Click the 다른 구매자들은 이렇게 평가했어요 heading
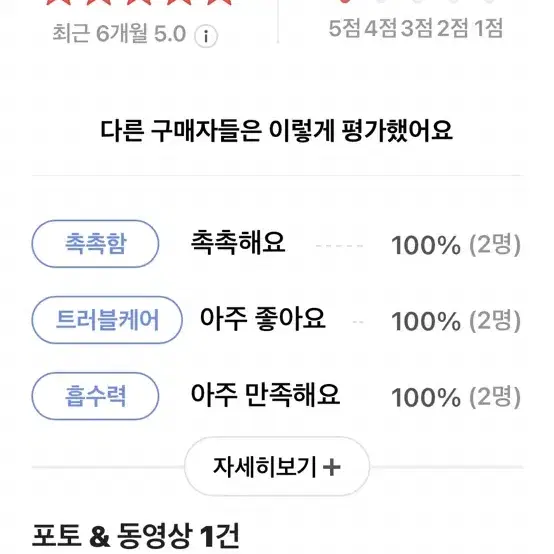The width and height of the screenshot is (554, 554). tap(276, 131)
